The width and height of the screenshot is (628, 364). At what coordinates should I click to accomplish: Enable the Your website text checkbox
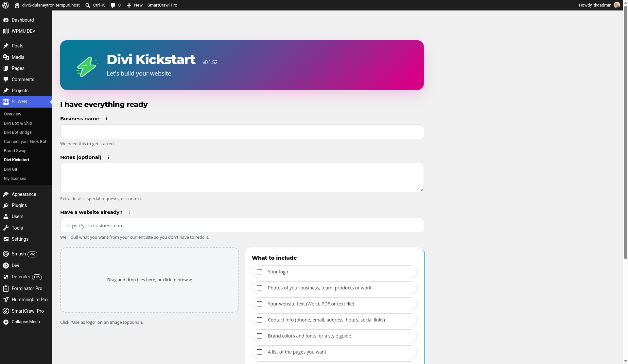[x=259, y=304]
